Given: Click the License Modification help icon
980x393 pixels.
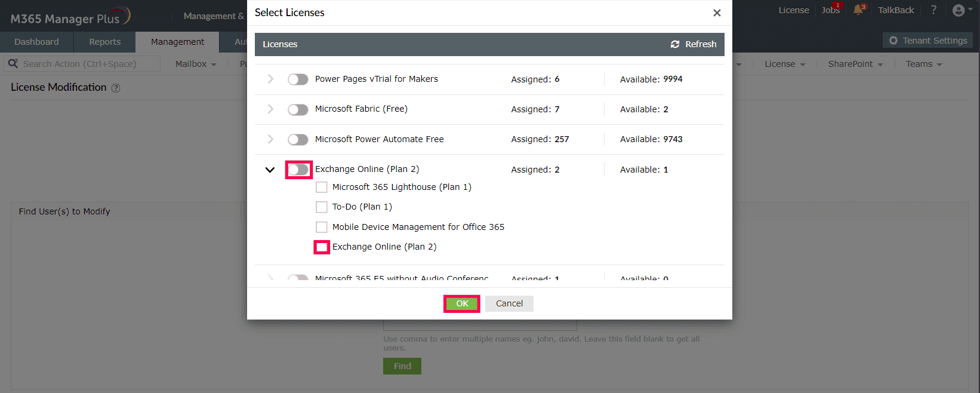Looking at the screenshot, I should click(x=116, y=88).
